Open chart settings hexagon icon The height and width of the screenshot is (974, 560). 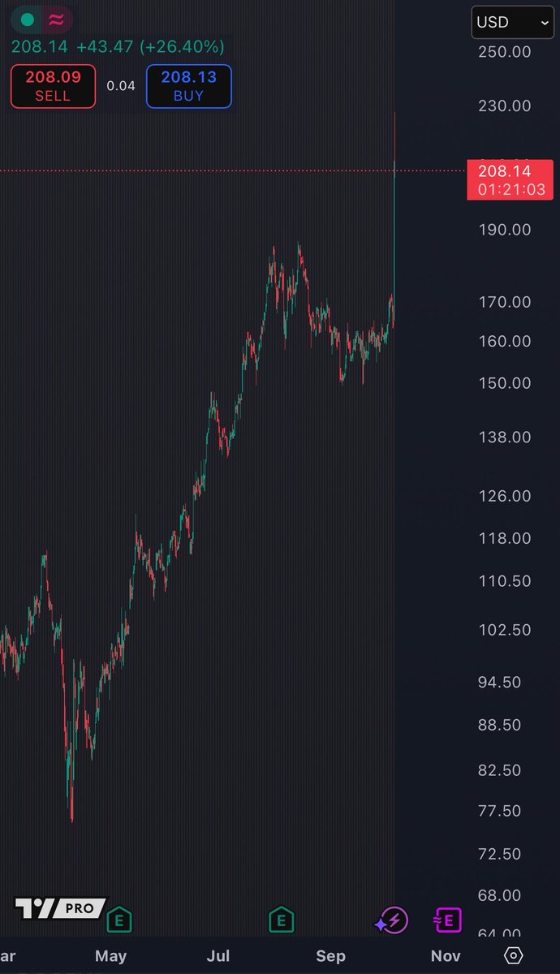tap(514, 955)
